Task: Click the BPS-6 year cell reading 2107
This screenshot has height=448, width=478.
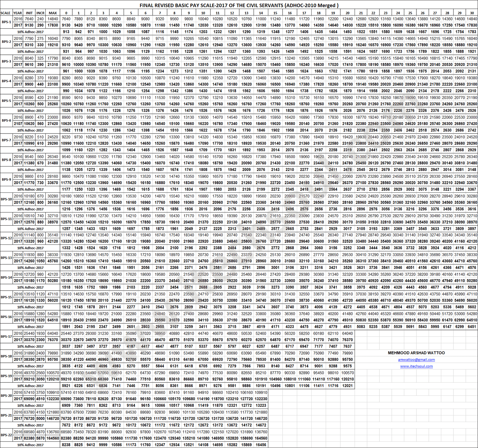Action: (x=18, y=124)
